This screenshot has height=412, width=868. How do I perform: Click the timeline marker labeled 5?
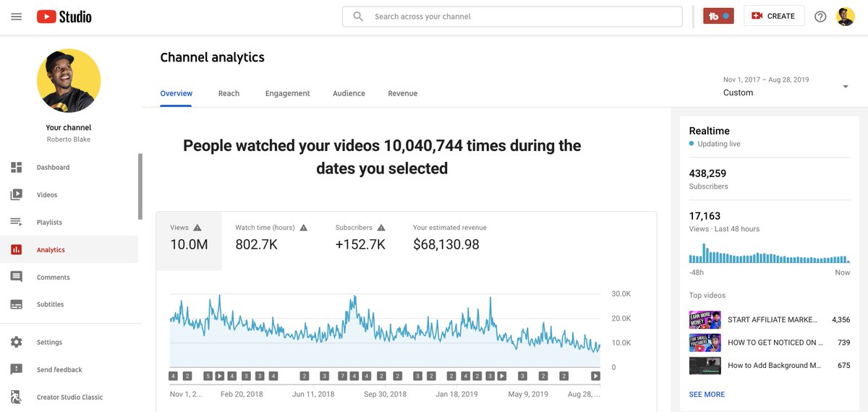pyautogui.click(x=208, y=376)
